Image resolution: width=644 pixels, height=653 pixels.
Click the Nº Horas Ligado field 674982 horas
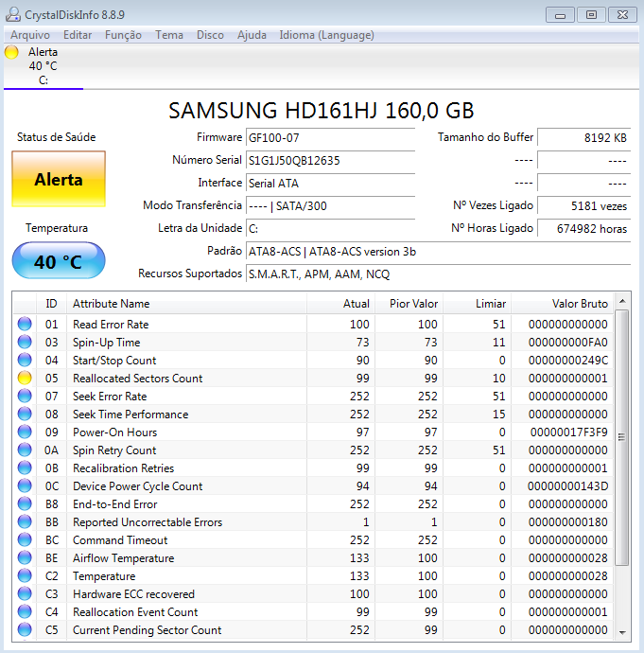(x=583, y=229)
